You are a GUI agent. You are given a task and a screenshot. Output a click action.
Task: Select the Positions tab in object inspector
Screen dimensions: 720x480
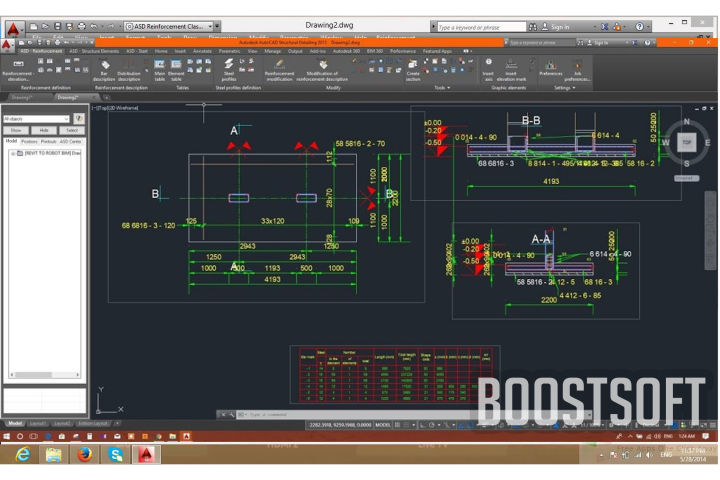coord(29,141)
